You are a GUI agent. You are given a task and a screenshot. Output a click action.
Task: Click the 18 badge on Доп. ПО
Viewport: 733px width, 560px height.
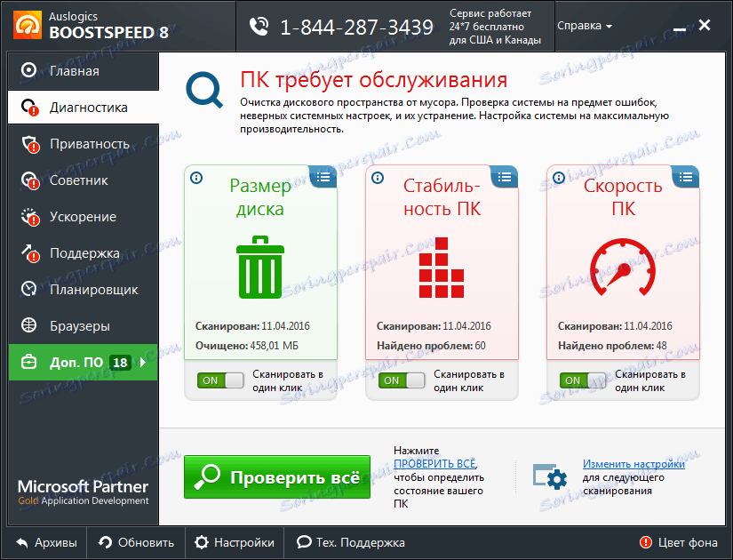(120, 362)
